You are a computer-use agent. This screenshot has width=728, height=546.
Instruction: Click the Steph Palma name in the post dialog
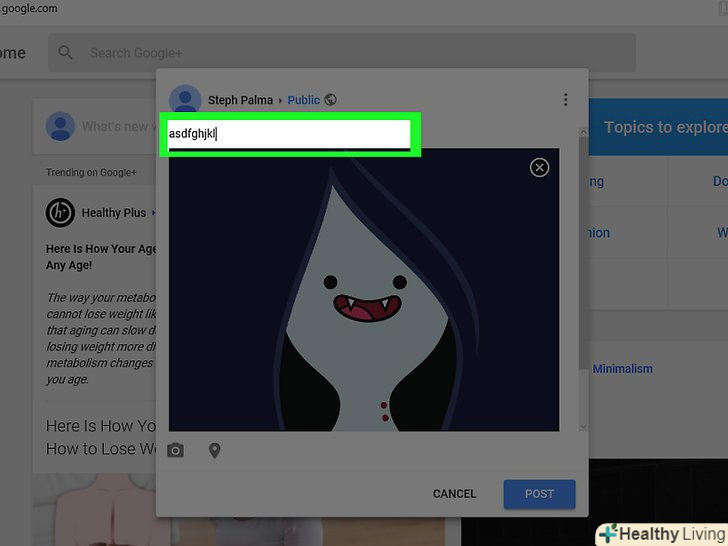tap(240, 100)
